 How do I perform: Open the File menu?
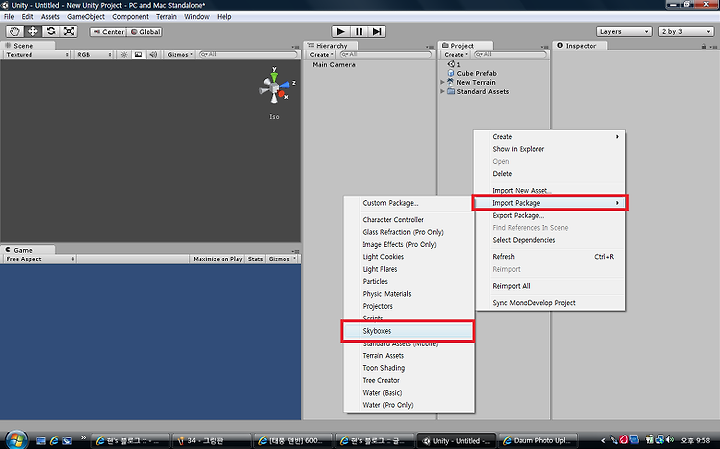pos(9,17)
